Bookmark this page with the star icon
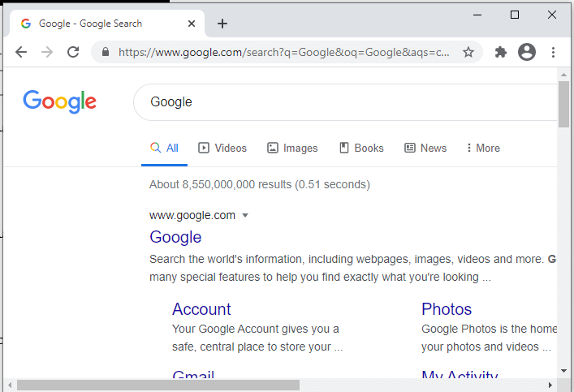Viewport: 574px width, 392px height. pos(468,52)
